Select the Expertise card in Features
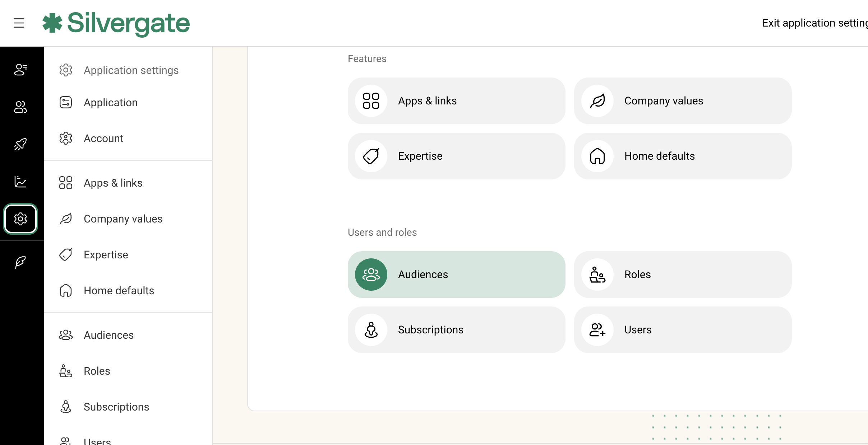 456,156
